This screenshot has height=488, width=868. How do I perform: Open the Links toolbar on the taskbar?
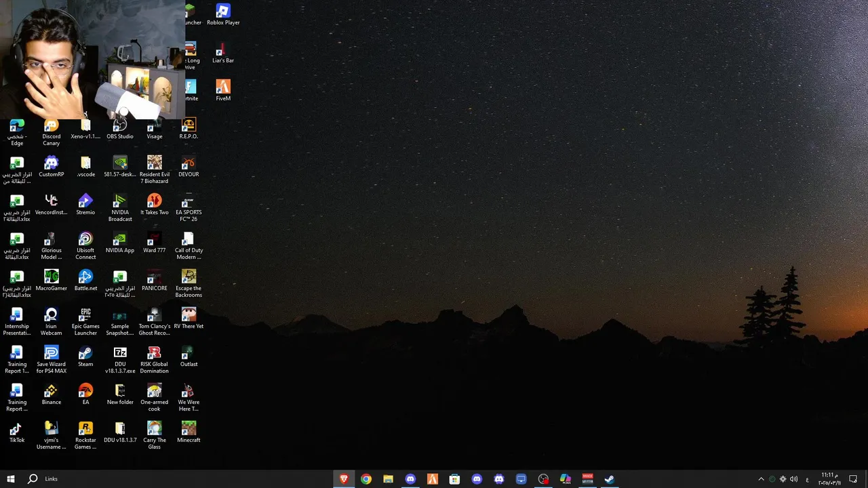[52, 479]
